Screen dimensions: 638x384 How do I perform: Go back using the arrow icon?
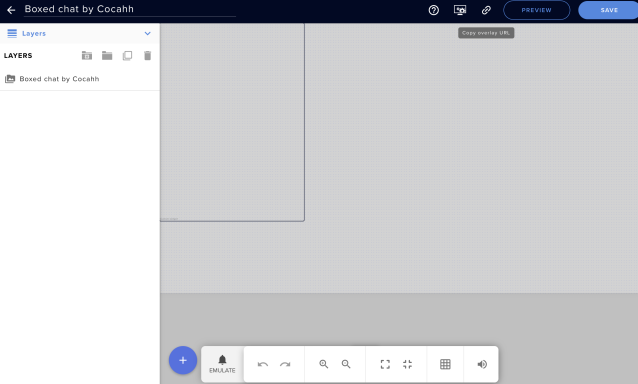tap(11, 10)
